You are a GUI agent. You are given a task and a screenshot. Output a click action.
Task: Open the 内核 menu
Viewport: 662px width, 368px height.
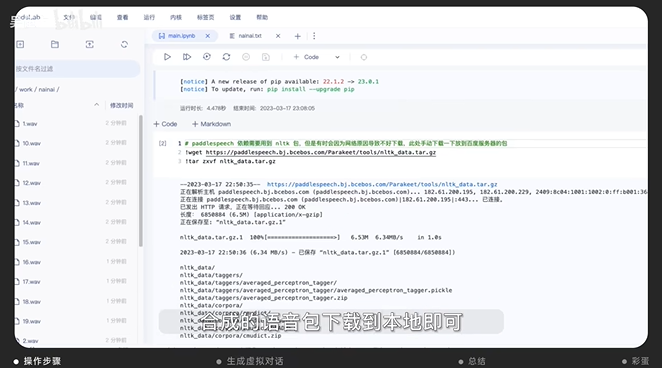coord(176,17)
